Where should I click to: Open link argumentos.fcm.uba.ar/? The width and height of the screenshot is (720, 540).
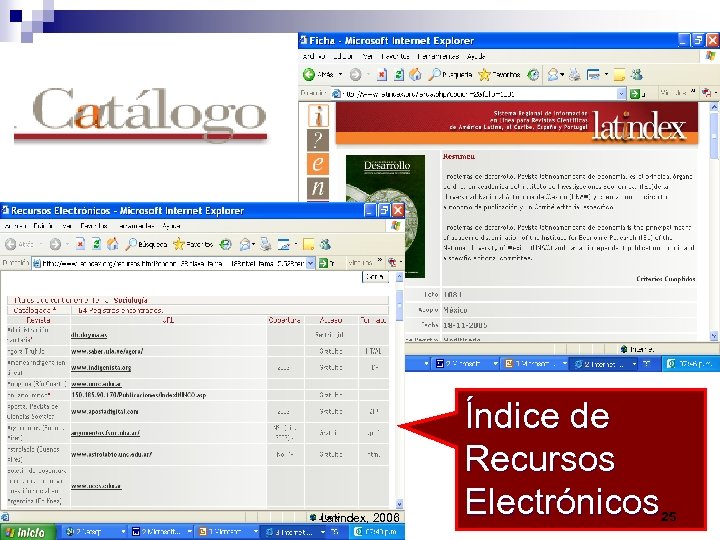pyautogui.click(x=106, y=433)
